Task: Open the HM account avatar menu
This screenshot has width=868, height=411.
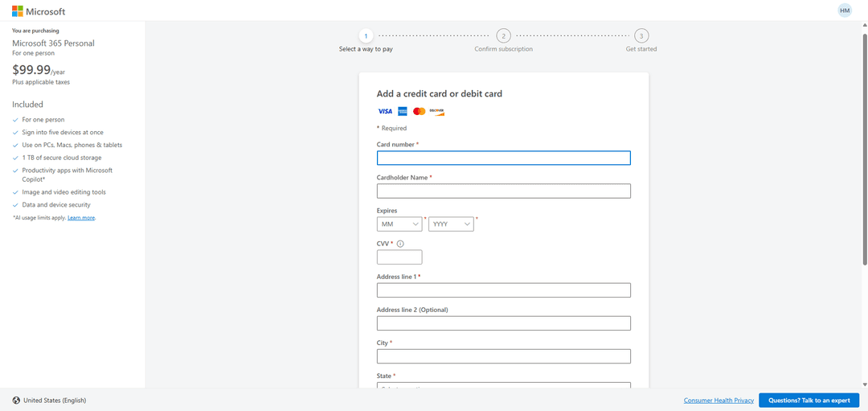Action: tap(845, 10)
